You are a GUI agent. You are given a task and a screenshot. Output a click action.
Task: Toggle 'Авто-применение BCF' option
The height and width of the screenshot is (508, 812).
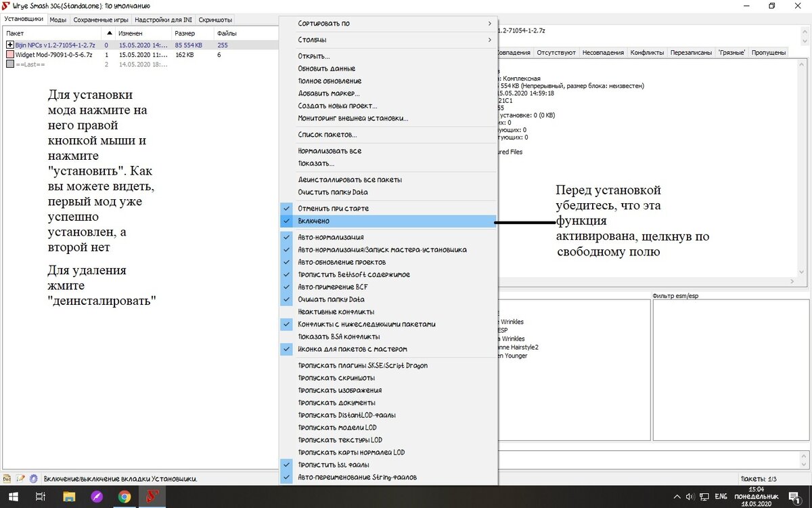pyautogui.click(x=388, y=287)
